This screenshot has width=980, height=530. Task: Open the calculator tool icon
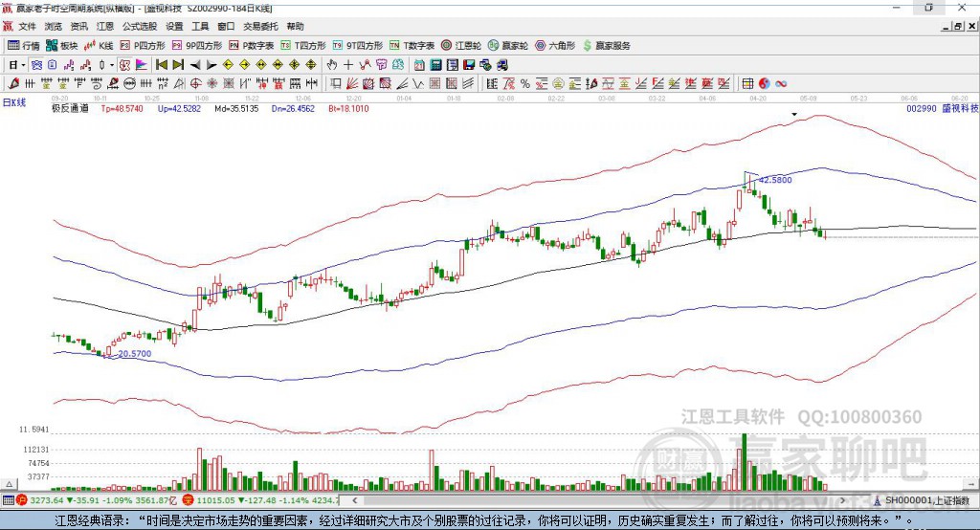[435, 65]
